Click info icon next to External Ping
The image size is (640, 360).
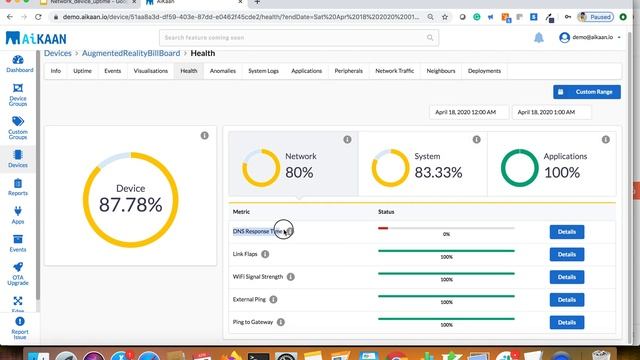tap(273, 300)
